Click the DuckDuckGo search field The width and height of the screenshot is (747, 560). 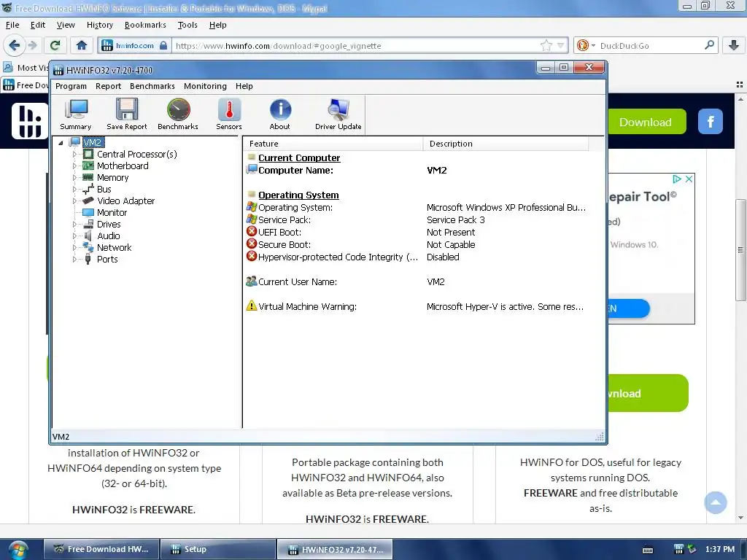[x=650, y=46]
